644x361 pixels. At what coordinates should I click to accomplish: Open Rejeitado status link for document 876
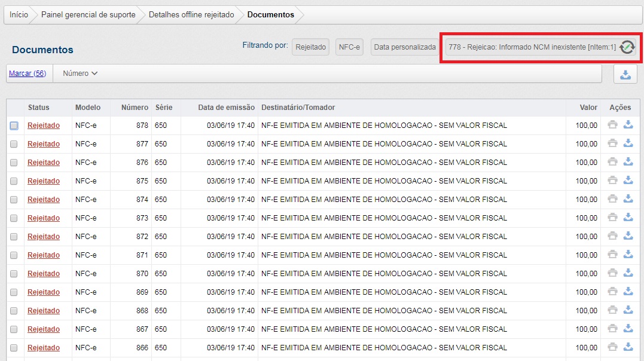[x=44, y=163]
